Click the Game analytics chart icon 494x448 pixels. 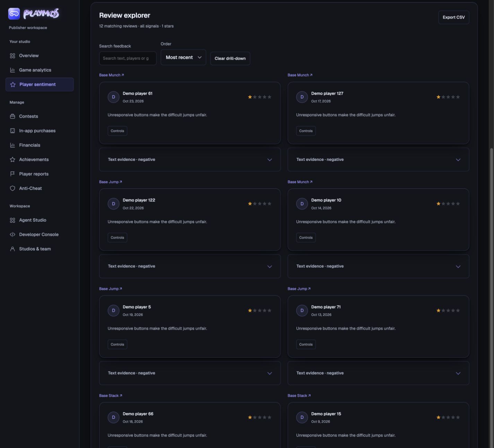(12, 70)
